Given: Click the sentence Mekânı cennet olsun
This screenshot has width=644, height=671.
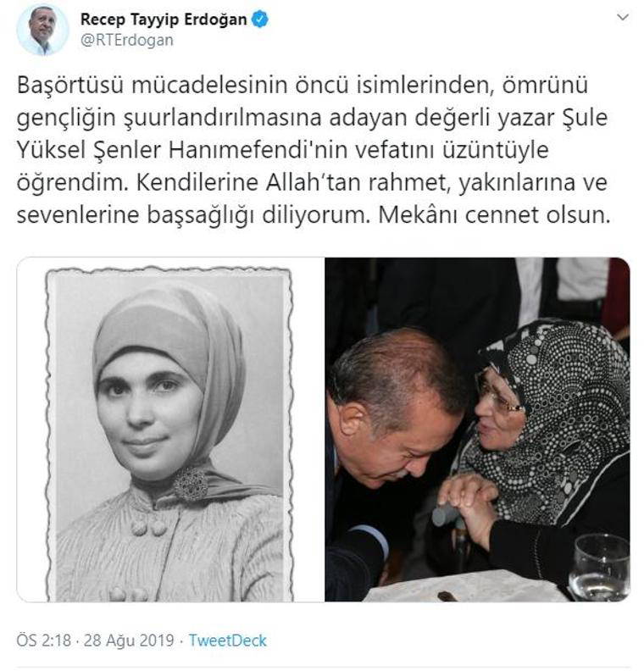Looking at the screenshot, I should point(494,215).
